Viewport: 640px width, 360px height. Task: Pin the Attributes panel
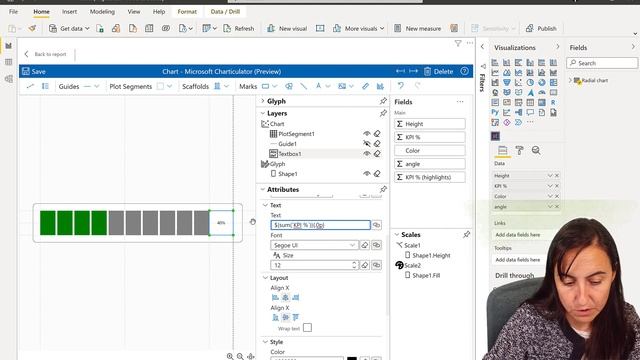click(x=383, y=189)
